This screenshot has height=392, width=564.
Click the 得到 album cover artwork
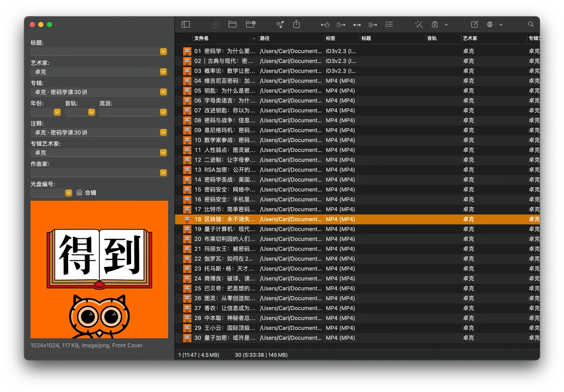[x=99, y=269]
